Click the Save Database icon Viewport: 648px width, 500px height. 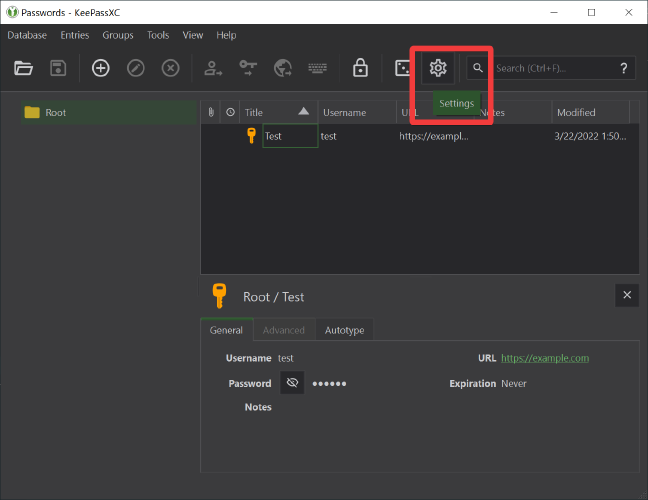(x=58, y=68)
